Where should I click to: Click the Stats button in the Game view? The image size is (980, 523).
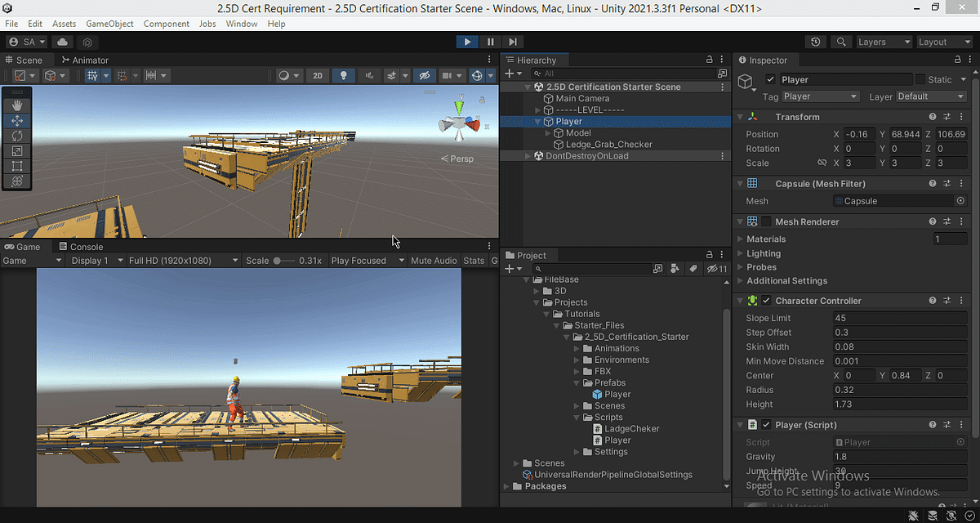(474, 260)
